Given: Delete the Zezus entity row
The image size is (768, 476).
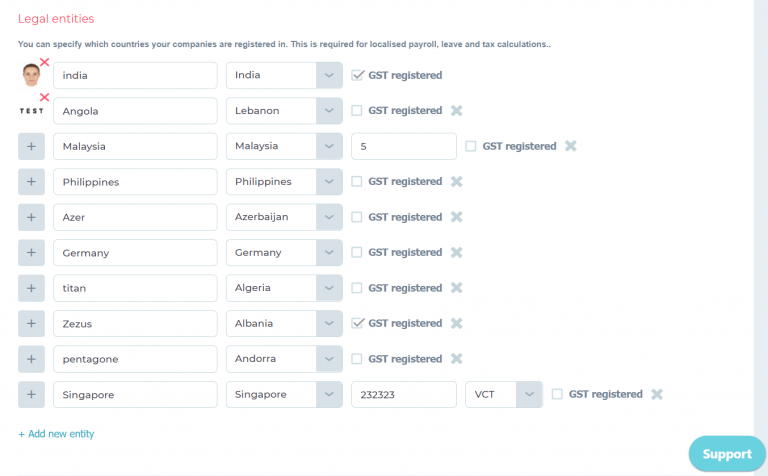Looking at the screenshot, I should coord(456,323).
